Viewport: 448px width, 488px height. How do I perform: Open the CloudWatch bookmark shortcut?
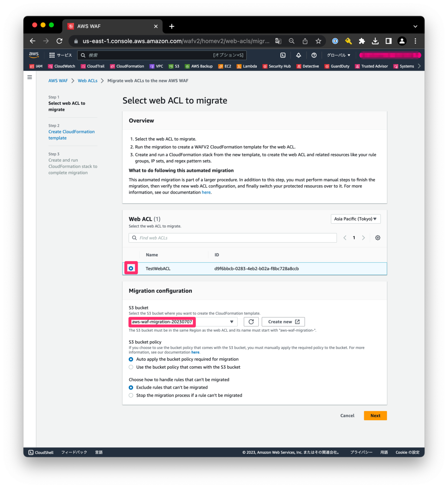62,66
